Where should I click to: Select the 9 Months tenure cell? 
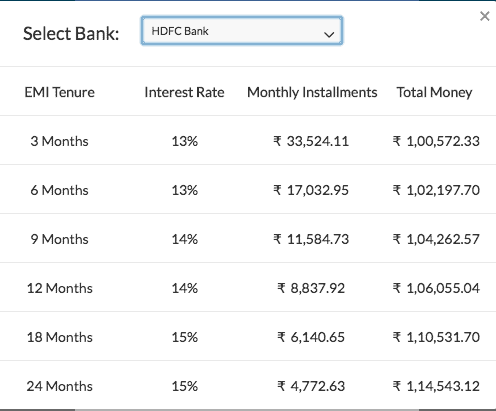point(60,239)
